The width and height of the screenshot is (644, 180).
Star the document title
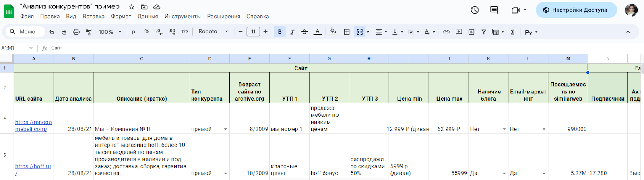[x=132, y=7]
